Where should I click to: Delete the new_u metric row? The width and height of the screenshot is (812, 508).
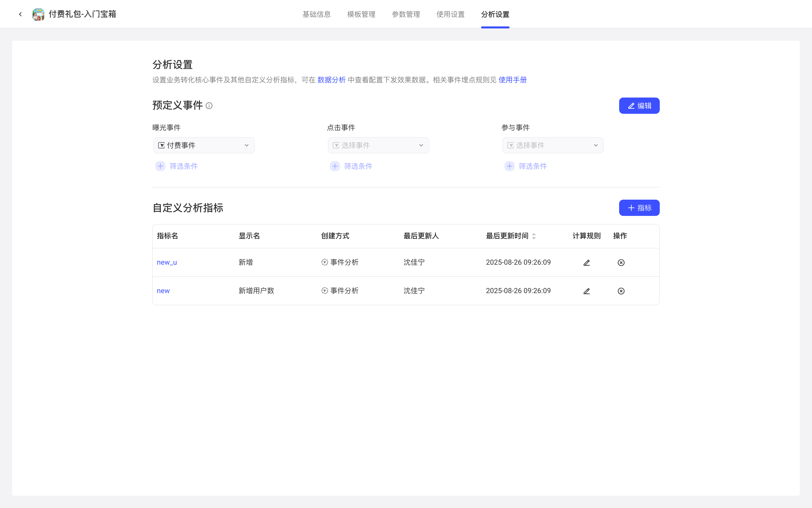[x=621, y=262]
